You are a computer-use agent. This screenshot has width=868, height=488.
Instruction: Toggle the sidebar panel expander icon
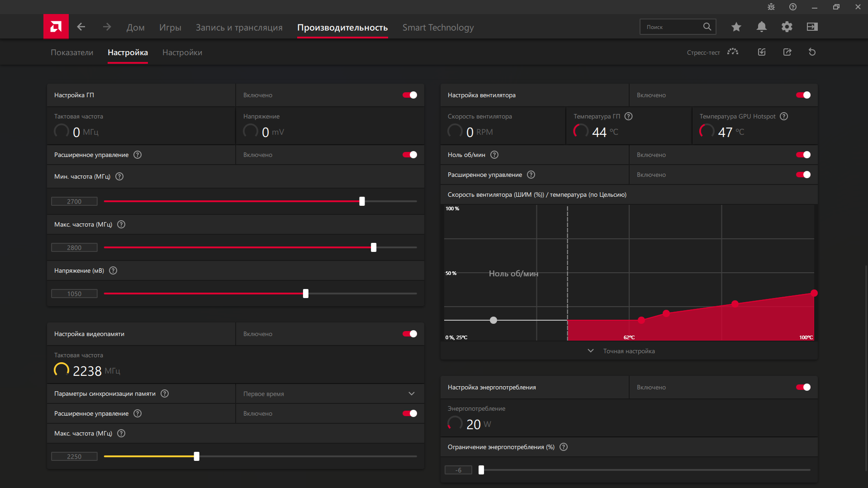[x=812, y=27]
